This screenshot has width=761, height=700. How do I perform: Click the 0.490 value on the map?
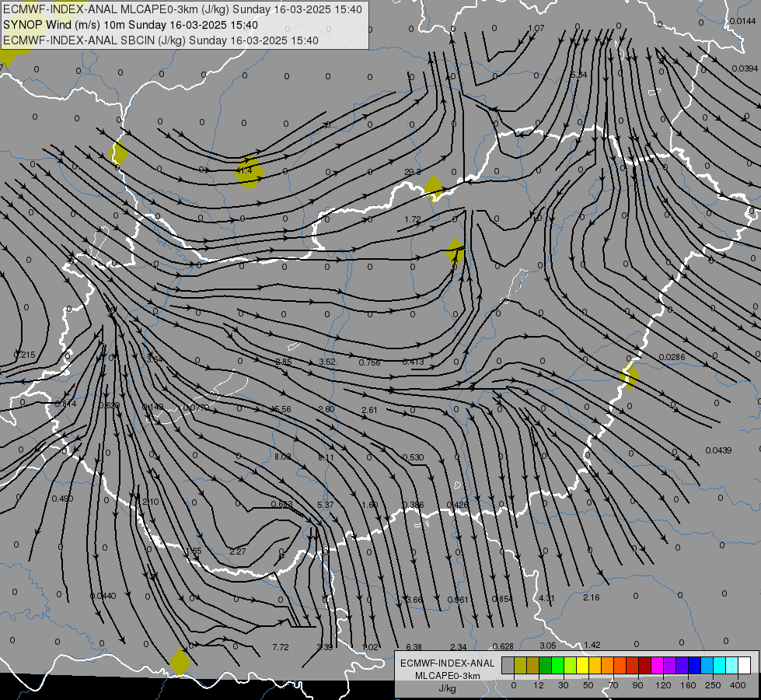click(62, 499)
